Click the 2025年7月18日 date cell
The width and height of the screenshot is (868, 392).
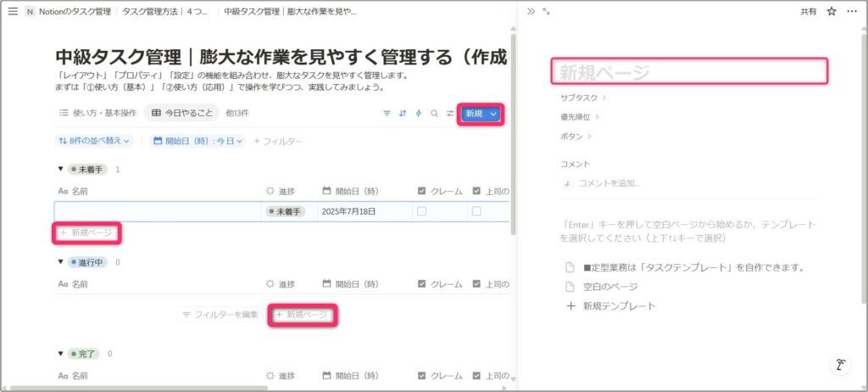tap(364, 211)
